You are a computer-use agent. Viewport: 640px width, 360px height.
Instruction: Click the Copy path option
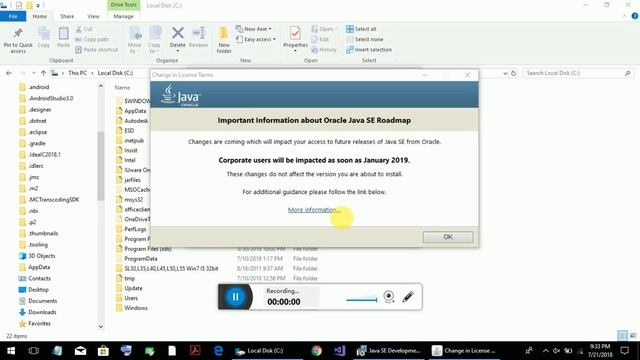92,39
